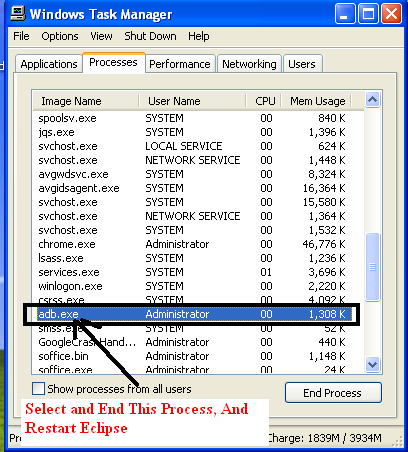Go to the Networking tab

click(x=249, y=64)
